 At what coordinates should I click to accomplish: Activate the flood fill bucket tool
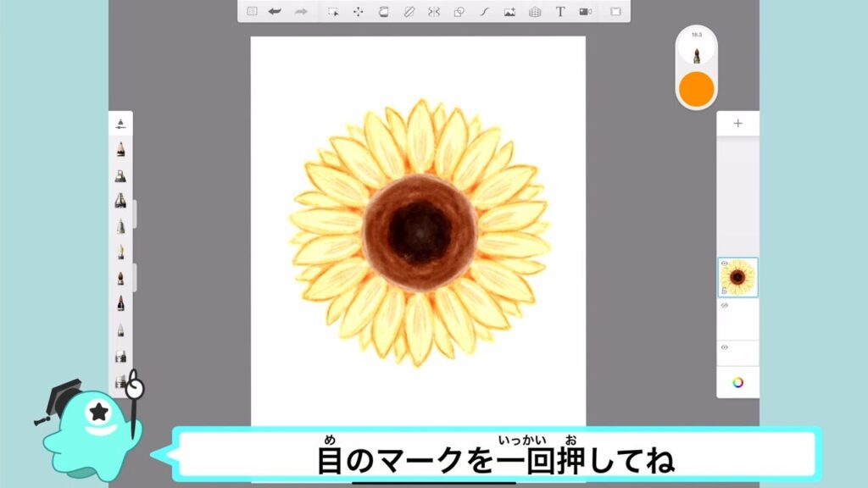(383, 12)
